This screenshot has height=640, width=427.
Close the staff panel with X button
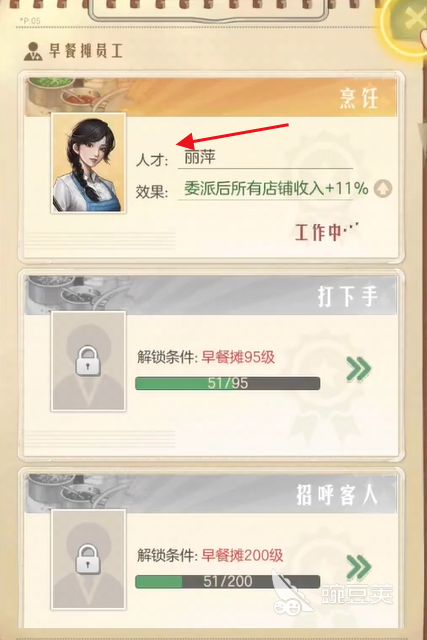(410, 22)
